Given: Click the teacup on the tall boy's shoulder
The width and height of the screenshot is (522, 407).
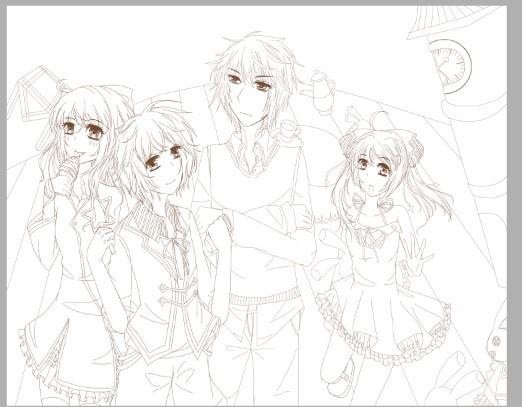Looking at the screenshot, I should tap(287, 129).
